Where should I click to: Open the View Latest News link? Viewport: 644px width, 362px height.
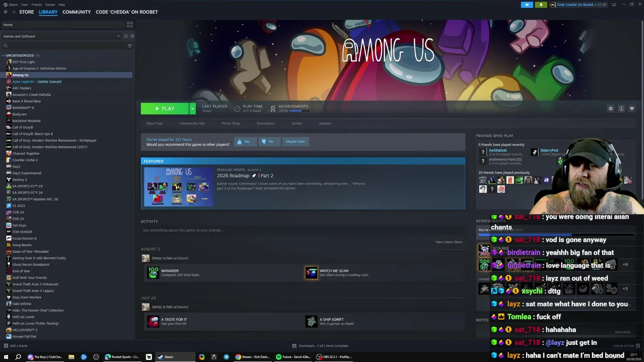pyautogui.click(x=449, y=242)
